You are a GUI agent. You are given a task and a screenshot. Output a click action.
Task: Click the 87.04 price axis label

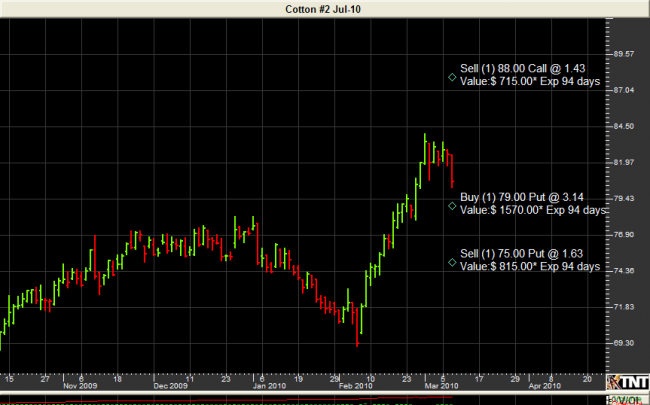click(623, 90)
